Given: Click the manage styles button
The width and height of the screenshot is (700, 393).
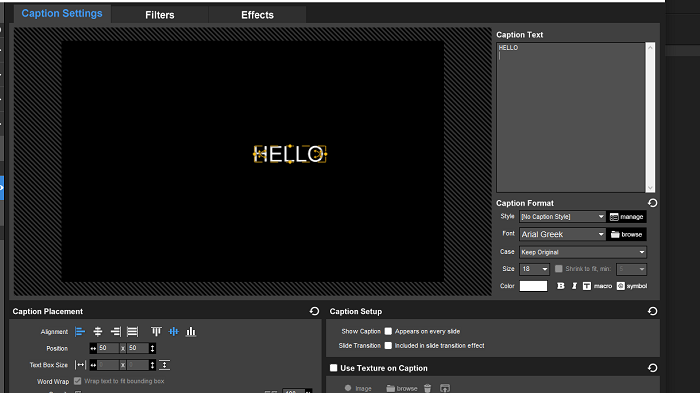Looking at the screenshot, I should pyautogui.click(x=627, y=217).
